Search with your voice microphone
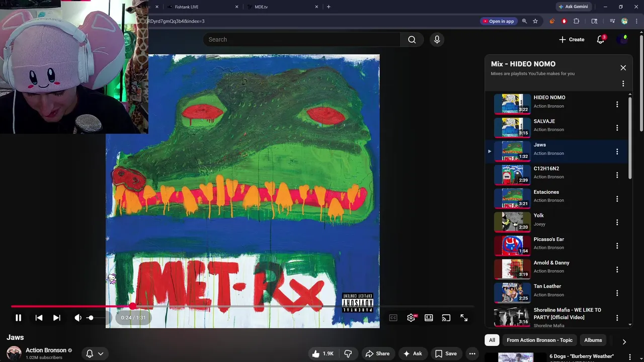 437,39
